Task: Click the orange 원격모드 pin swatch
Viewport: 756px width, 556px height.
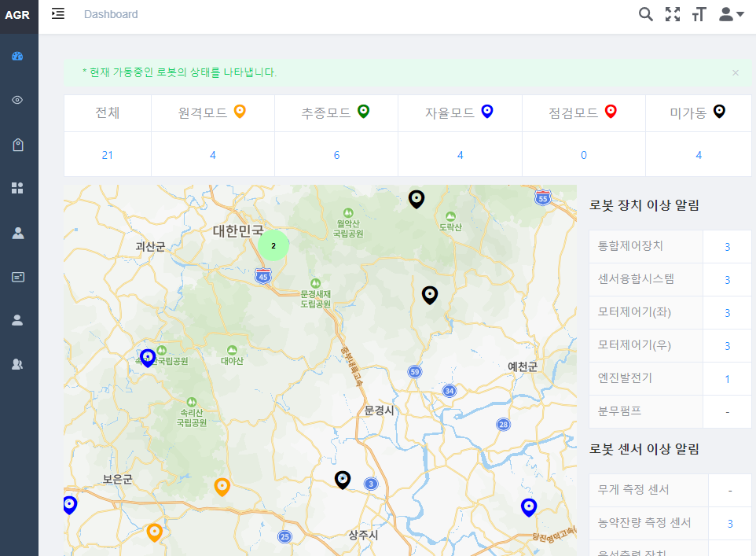Action: pyautogui.click(x=240, y=112)
